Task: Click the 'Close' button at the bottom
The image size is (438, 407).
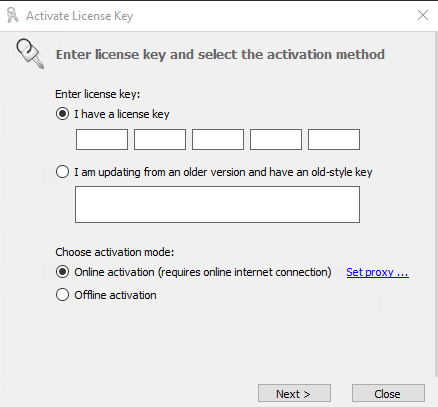Action: (388, 394)
